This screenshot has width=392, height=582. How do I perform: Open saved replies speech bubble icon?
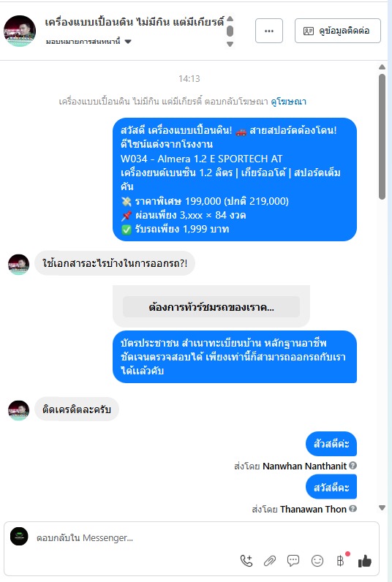[293, 561]
